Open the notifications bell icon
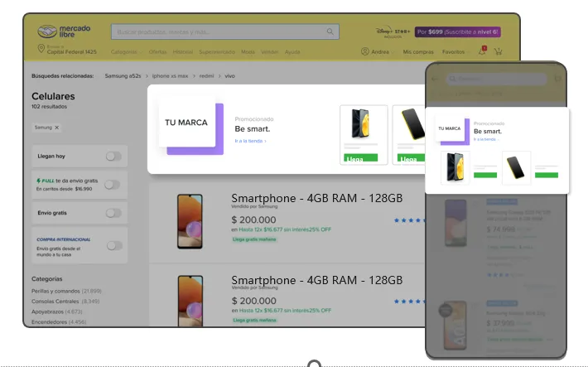The width and height of the screenshot is (588, 367). (x=482, y=51)
